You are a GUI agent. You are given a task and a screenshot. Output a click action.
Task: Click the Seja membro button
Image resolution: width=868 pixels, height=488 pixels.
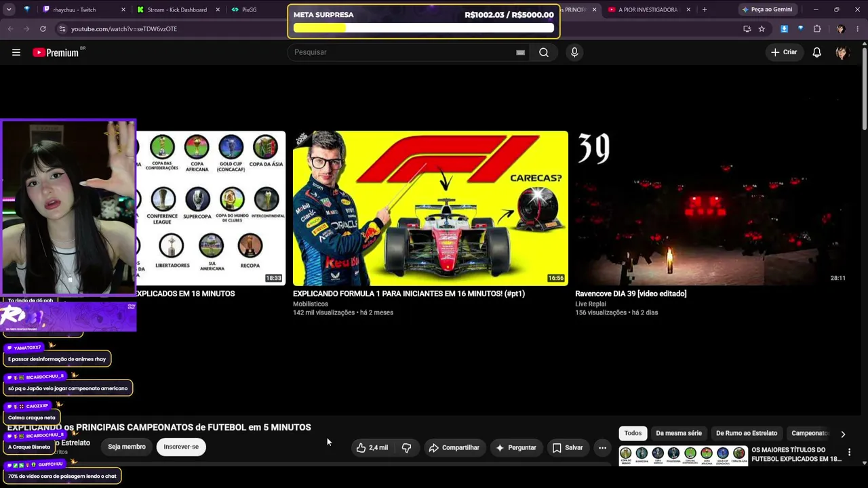(127, 447)
